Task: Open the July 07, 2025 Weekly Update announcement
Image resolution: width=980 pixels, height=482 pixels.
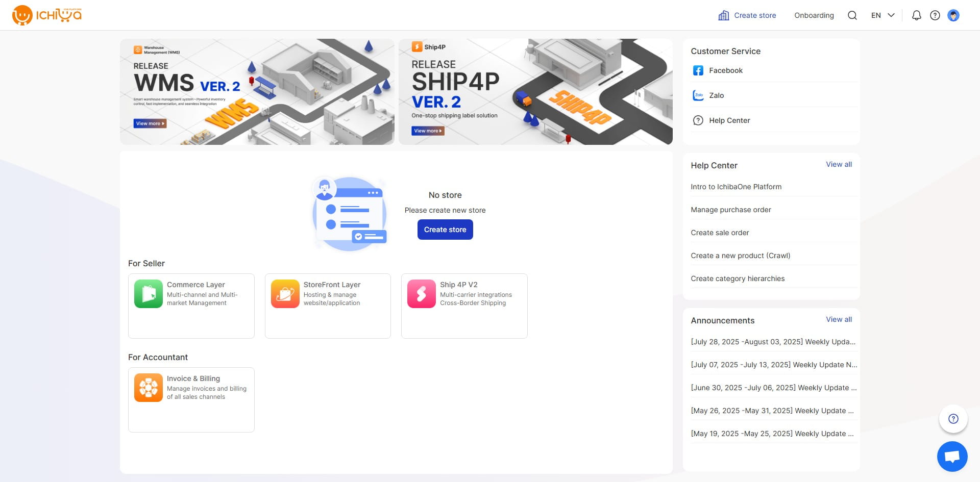Action: [774, 365]
